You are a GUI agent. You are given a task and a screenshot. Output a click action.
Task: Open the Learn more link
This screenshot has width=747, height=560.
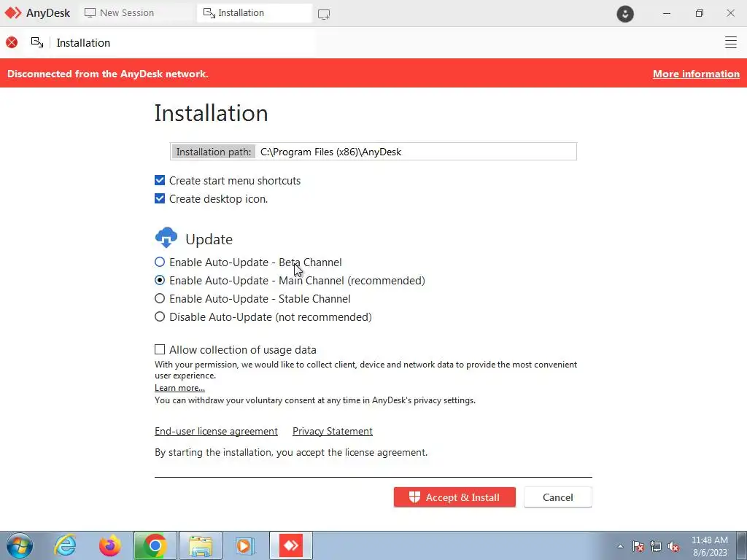[x=179, y=388]
